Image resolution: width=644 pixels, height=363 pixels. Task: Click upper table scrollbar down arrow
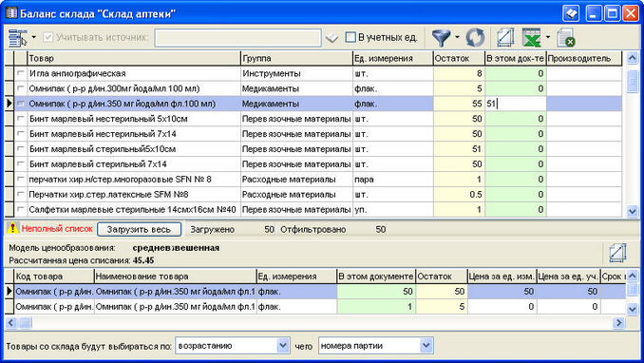632,211
